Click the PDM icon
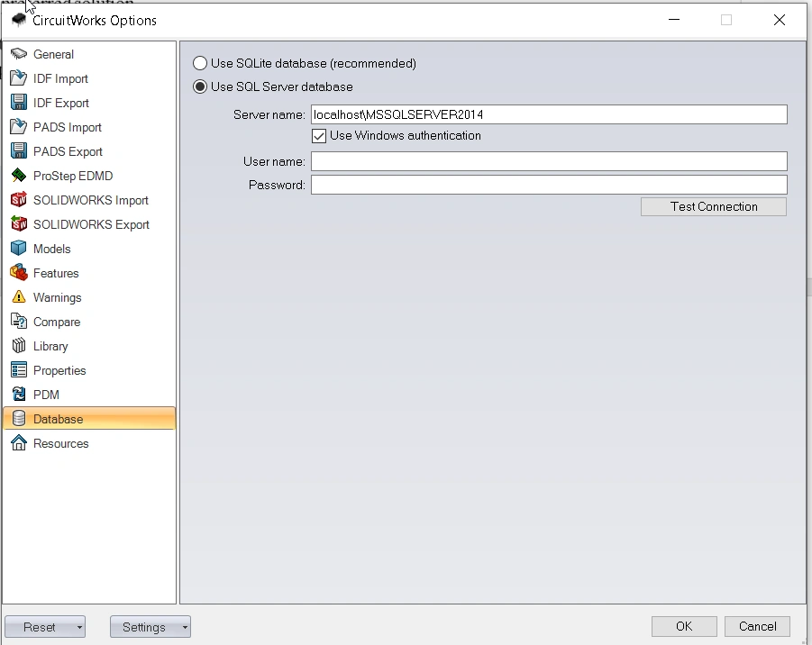Viewport: 812px width, 645px height. [19, 395]
